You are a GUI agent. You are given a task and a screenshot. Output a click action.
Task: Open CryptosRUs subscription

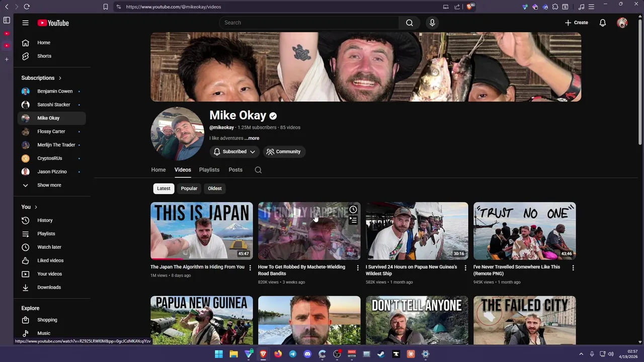pos(52,158)
